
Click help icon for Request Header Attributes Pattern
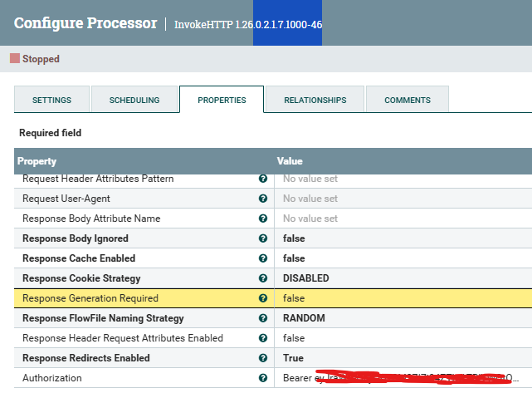point(263,179)
